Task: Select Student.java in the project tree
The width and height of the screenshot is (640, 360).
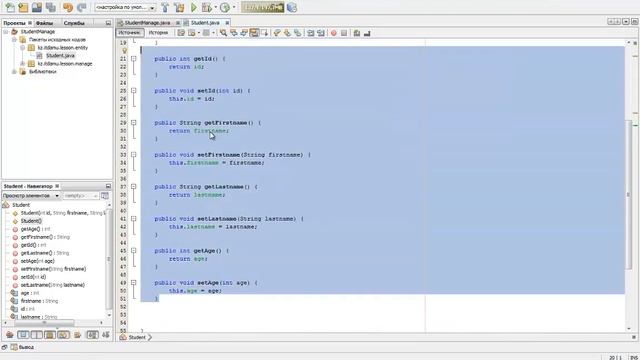Action: [60, 56]
